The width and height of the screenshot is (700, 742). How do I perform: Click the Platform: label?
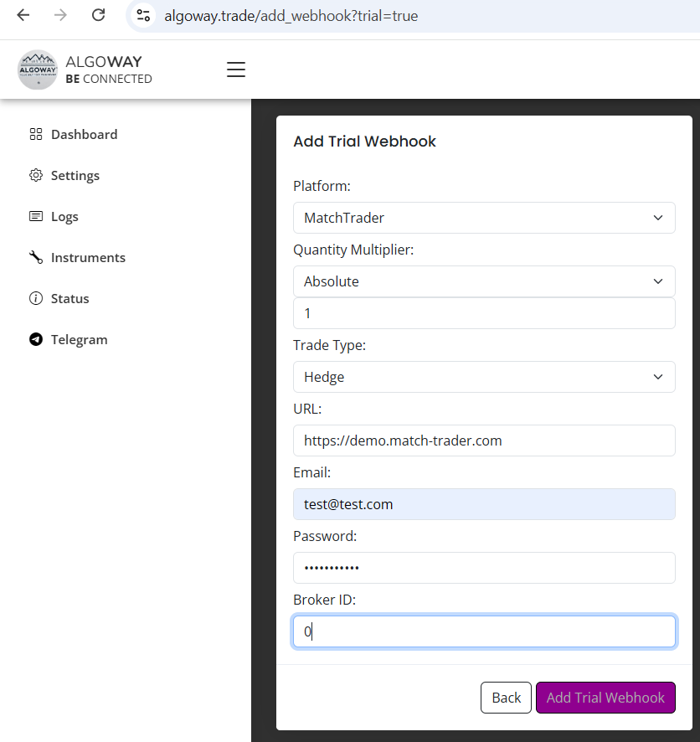(322, 186)
